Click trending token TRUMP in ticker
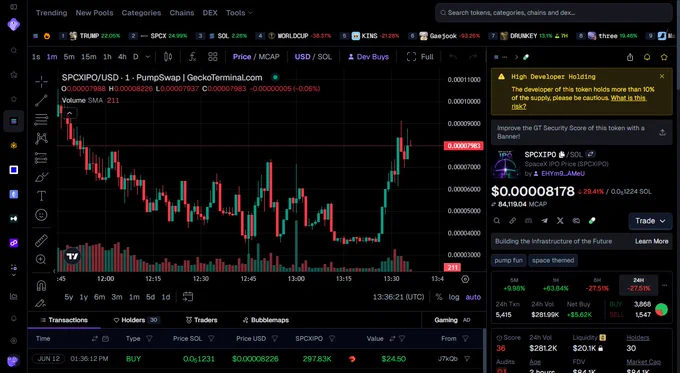The width and height of the screenshot is (680, 373). [95, 36]
